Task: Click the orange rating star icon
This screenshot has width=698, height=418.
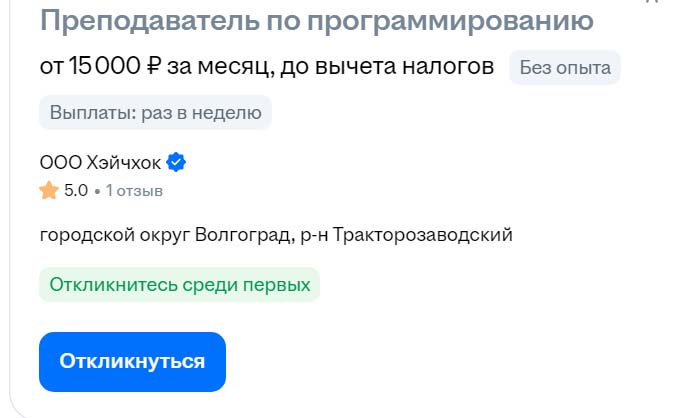Action: coord(49,190)
